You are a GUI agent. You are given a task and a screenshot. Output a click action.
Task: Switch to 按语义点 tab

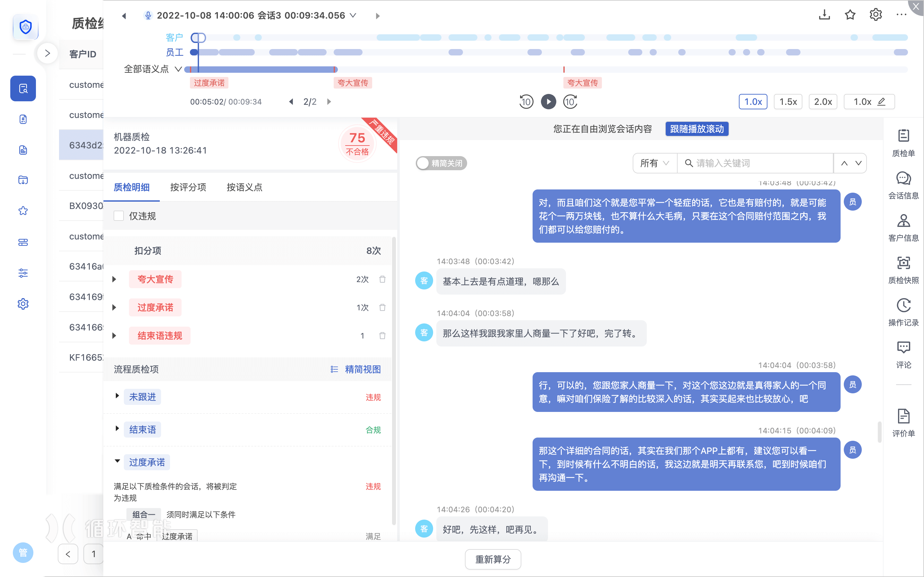pos(244,188)
